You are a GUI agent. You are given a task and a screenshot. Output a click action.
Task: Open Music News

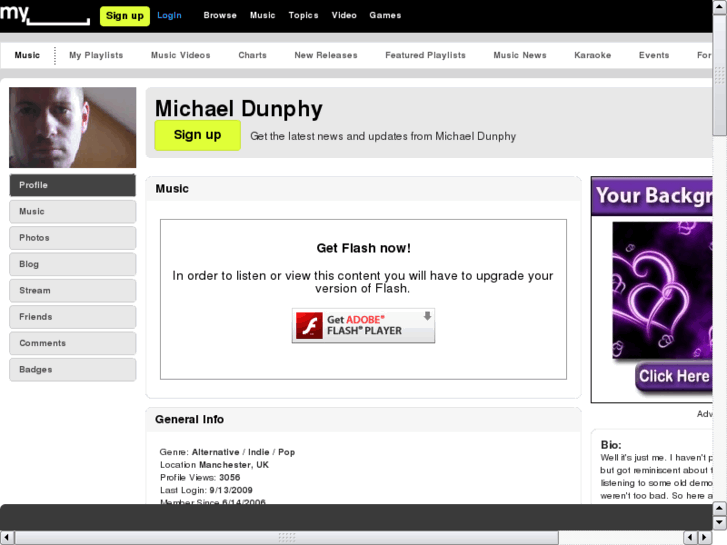[x=520, y=55]
